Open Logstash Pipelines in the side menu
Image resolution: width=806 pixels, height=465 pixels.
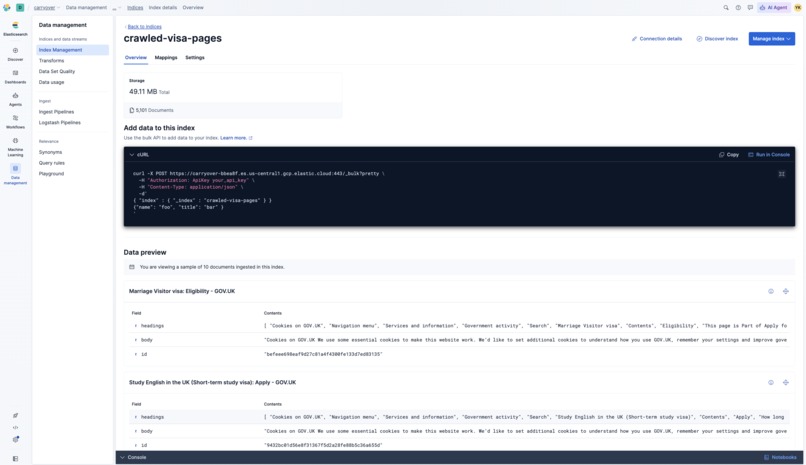pos(60,123)
